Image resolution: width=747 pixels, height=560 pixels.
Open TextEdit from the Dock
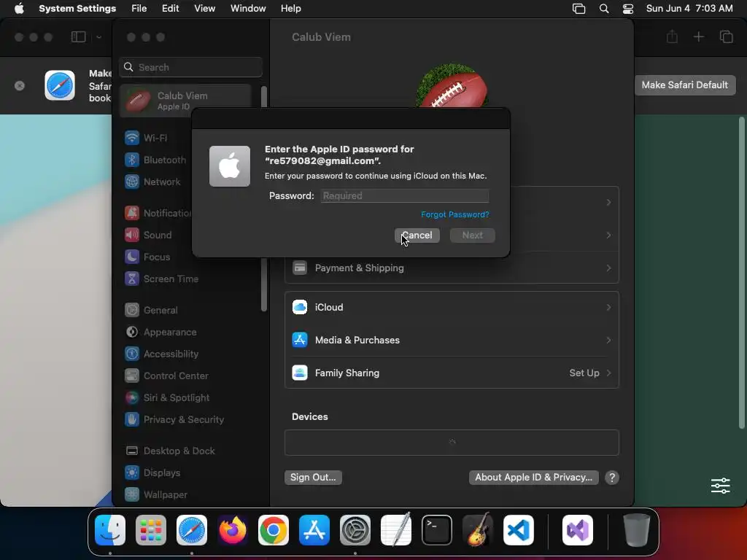pos(396,530)
